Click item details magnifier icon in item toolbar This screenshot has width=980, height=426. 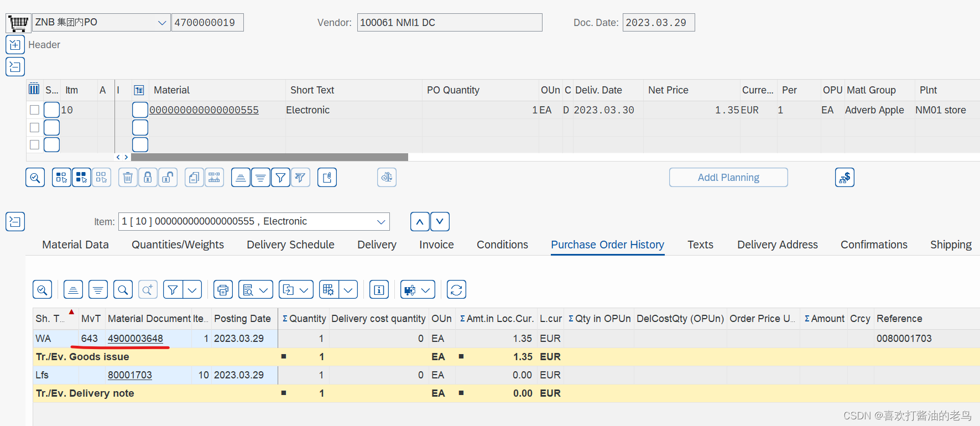pyautogui.click(x=35, y=178)
